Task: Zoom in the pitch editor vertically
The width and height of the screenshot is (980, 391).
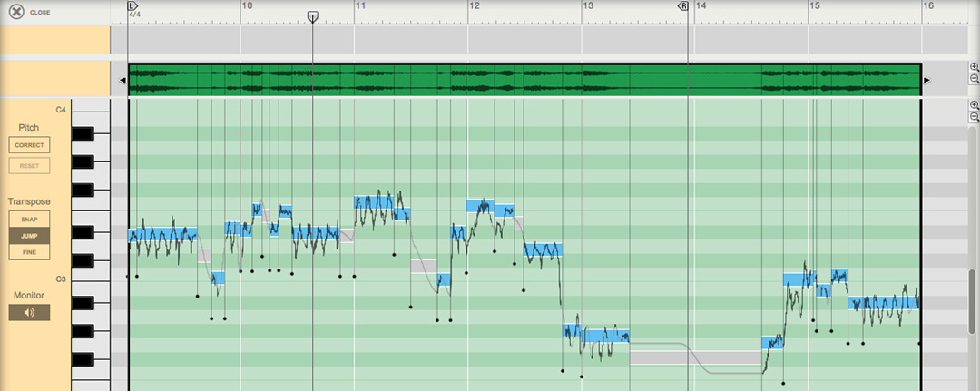Action: click(x=974, y=105)
